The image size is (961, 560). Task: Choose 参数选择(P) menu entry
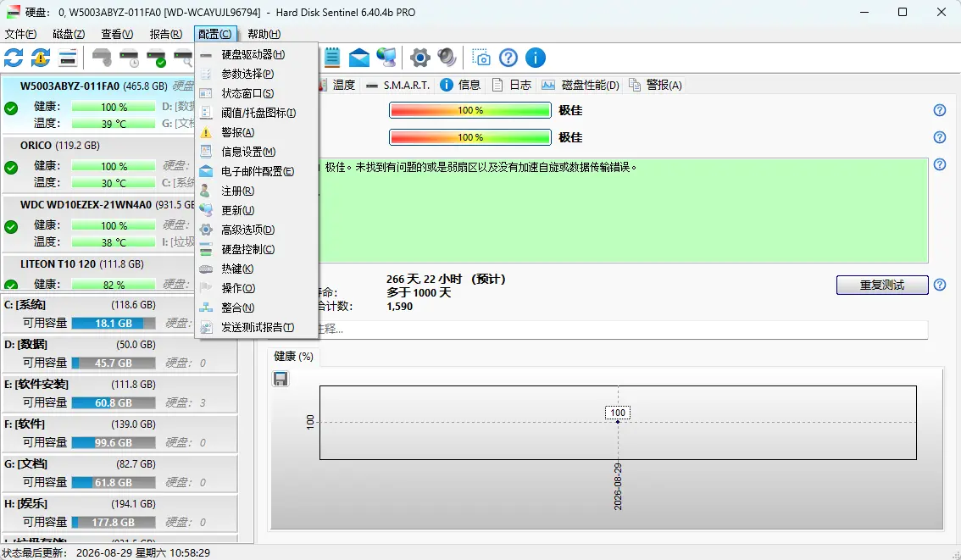coord(257,75)
